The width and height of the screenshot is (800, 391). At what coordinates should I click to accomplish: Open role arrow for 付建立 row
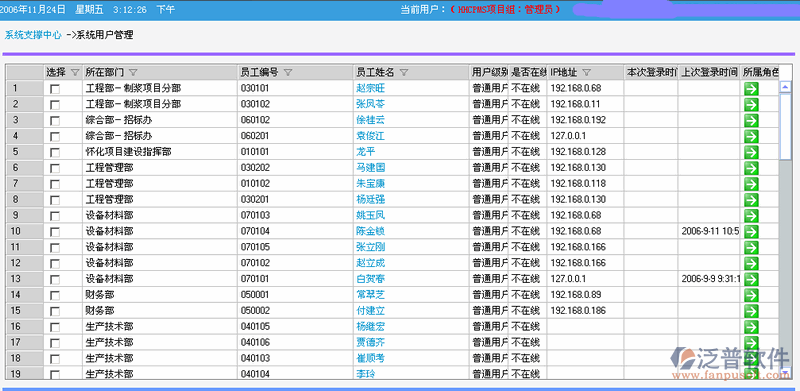click(x=751, y=311)
